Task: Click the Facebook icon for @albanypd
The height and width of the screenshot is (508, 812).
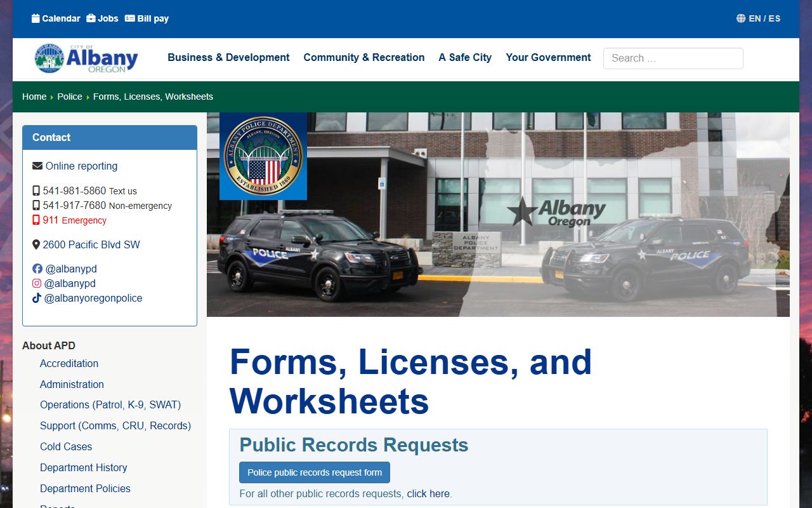Action: point(37,269)
